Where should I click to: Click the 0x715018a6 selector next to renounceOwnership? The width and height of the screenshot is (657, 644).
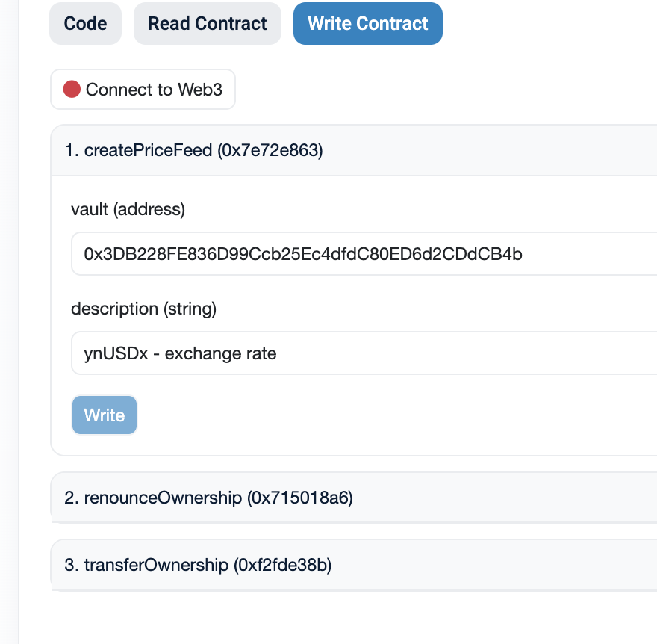point(300,498)
